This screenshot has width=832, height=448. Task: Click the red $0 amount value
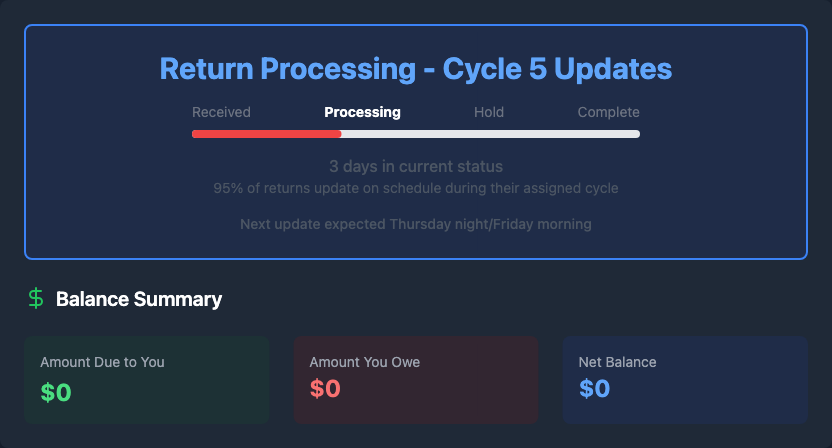pyautogui.click(x=325, y=389)
